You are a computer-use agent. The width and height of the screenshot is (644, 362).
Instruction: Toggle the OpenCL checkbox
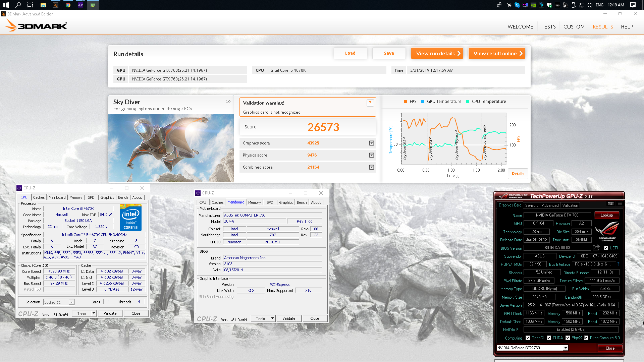click(x=528, y=338)
